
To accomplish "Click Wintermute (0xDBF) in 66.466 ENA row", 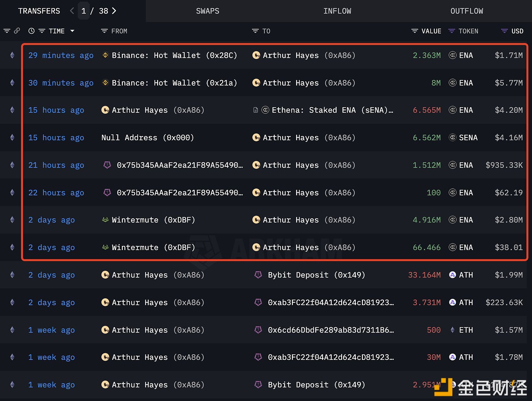I will (x=153, y=247).
